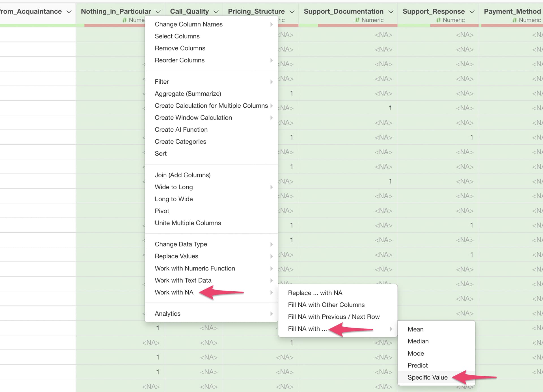The image size is (543, 392).
Task: Click numeric hash icon under Support_Response
Action: coord(438,20)
